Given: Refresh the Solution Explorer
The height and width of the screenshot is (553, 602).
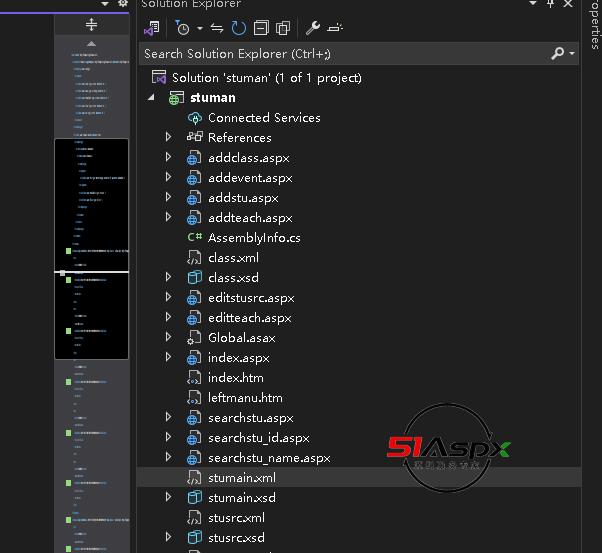Looking at the screenshot, I should [238, 28].
